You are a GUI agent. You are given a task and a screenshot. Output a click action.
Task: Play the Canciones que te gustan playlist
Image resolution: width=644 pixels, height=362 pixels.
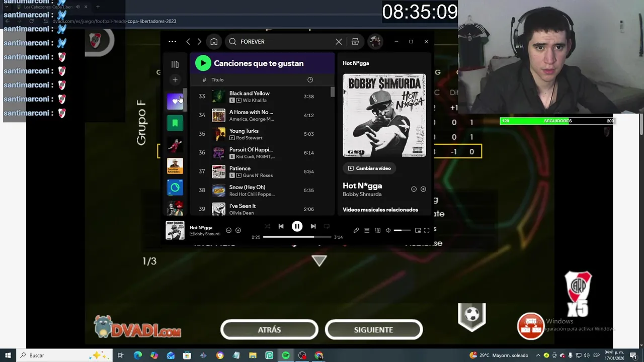coord(203,63)
